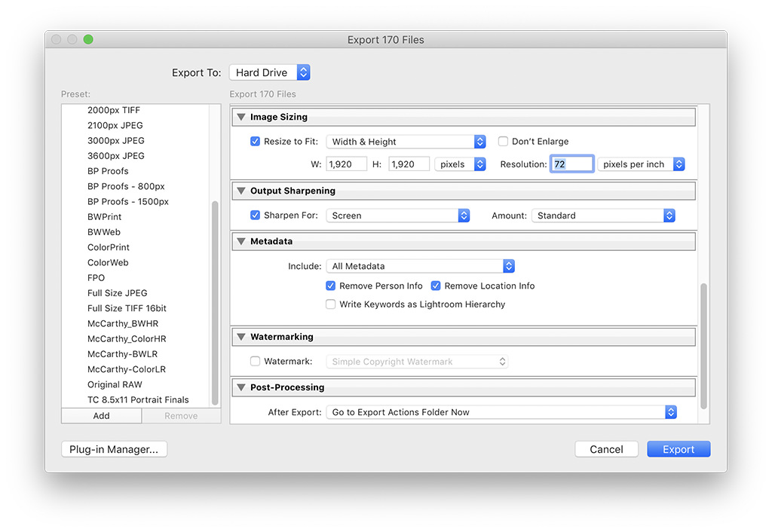Open the pixels unit dropdown
Viewport: 772px width, 532px height.
click(461, 164)
